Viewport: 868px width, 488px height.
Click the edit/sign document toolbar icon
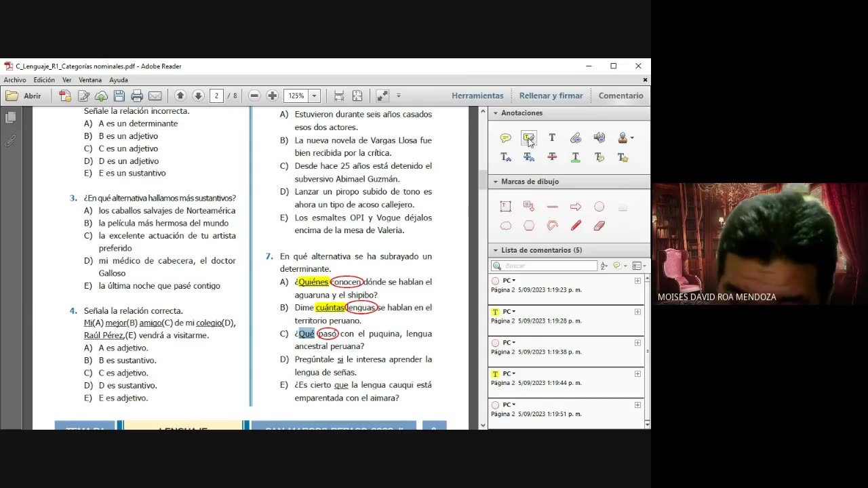point(84,96)
